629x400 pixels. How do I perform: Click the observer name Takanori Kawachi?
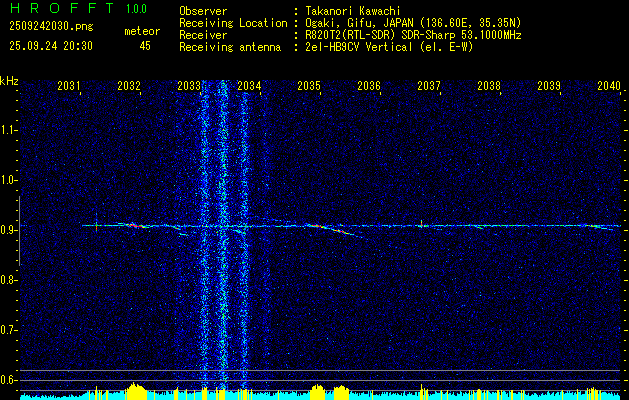[x=352, y=11]
